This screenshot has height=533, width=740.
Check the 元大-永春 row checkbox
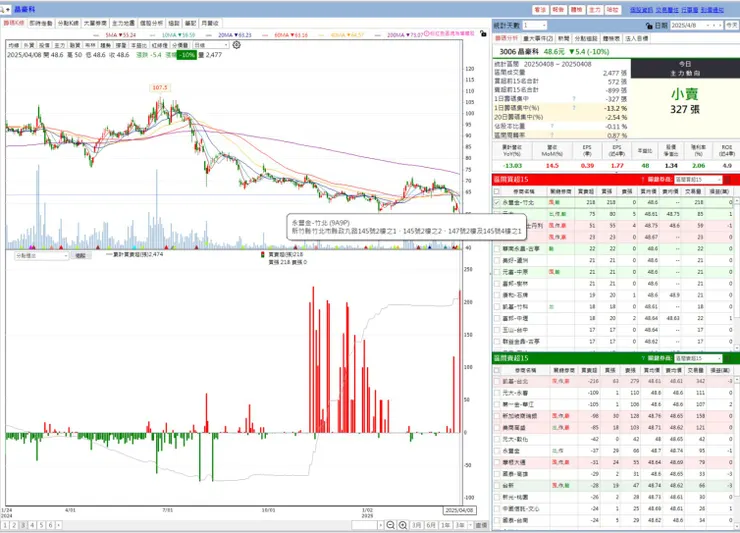coord(496,393)
